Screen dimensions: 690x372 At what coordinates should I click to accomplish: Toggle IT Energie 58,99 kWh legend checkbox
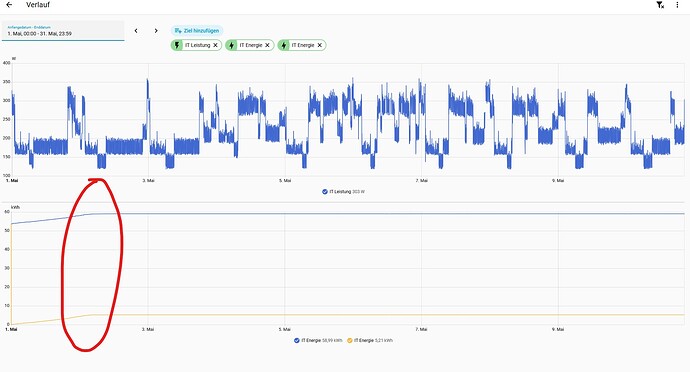coord(297,340)
